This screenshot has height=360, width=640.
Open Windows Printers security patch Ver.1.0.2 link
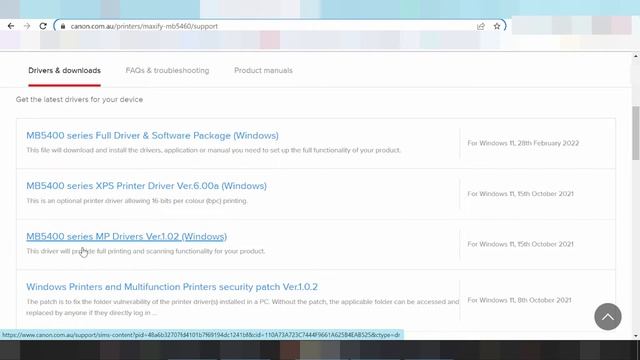(172, 287)
